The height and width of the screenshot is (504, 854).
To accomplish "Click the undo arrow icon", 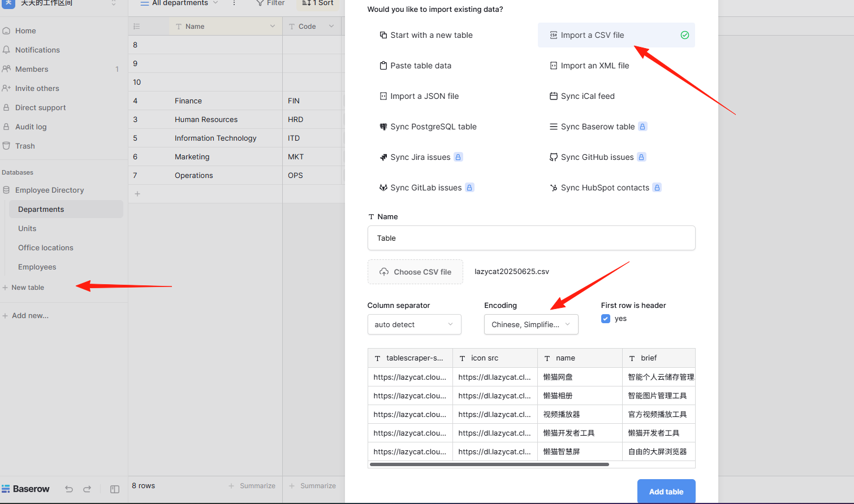I will click(69, 489).
